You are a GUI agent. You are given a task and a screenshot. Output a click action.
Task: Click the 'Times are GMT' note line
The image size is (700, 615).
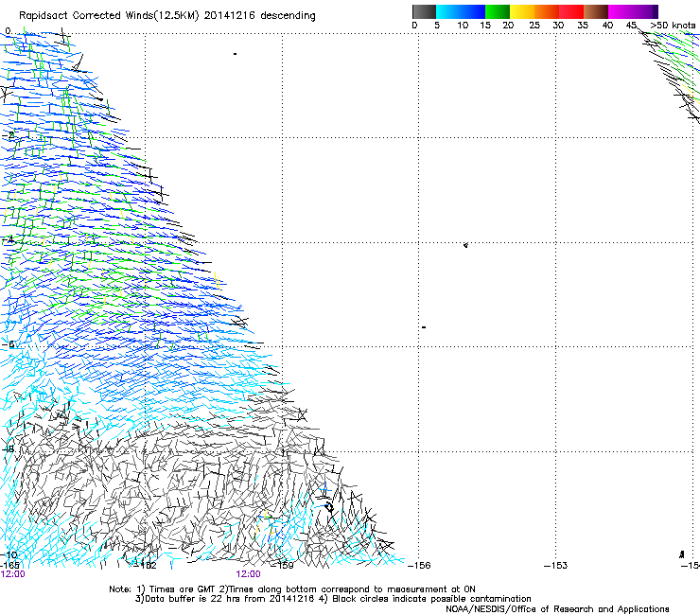coord(292,589)
